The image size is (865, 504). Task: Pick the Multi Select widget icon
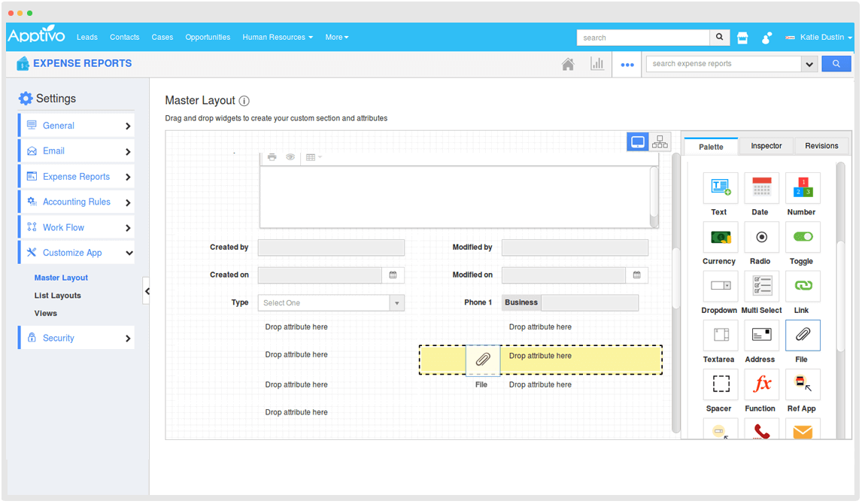click(761, 287)
